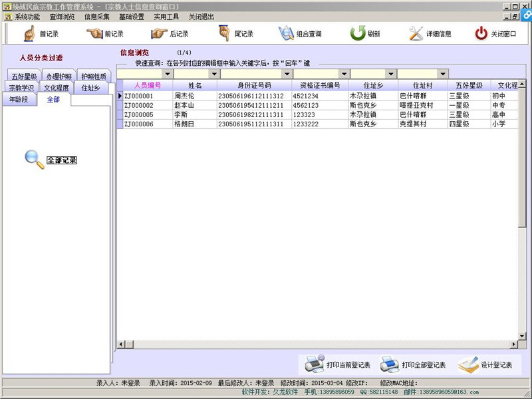This screenshot has width=532, height=399.
Task: Click the 全部记录 label
Action: click(62, 160)
